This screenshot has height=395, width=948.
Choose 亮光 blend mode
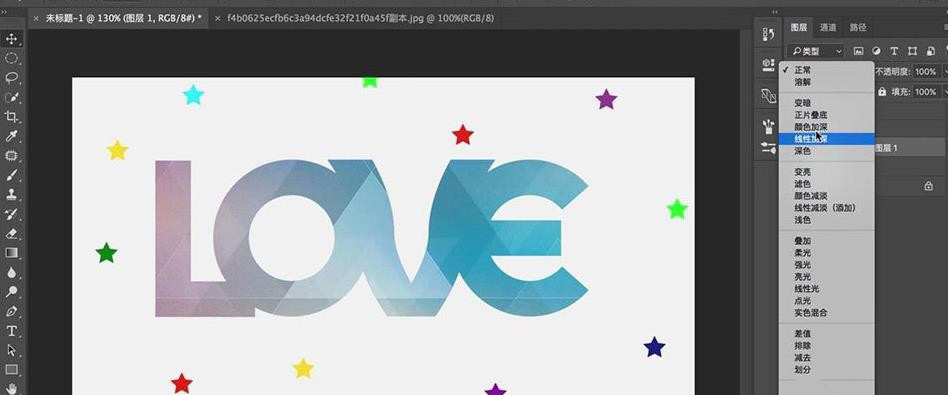click(x=826, y=276)
